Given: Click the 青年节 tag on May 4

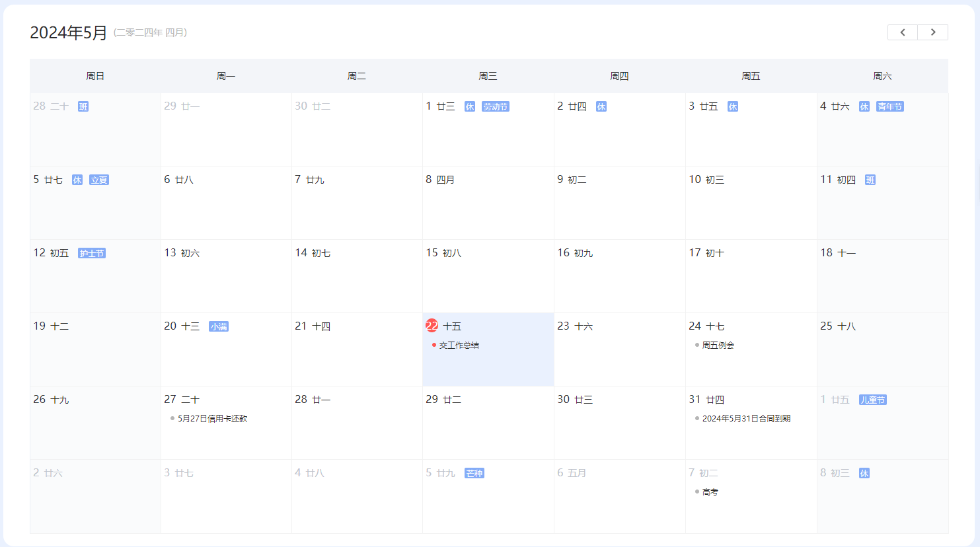Looking at the screenshot, I should pyautogui.click(x=890, y=106).
